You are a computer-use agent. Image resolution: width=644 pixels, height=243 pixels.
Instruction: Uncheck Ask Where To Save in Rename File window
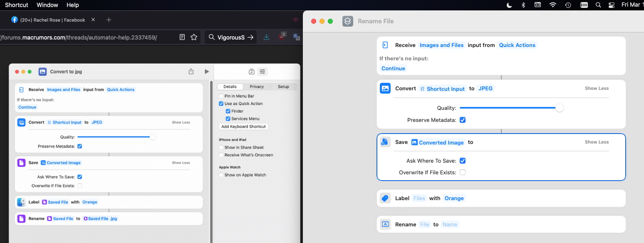pyautogui.click(x=463, y=161)
